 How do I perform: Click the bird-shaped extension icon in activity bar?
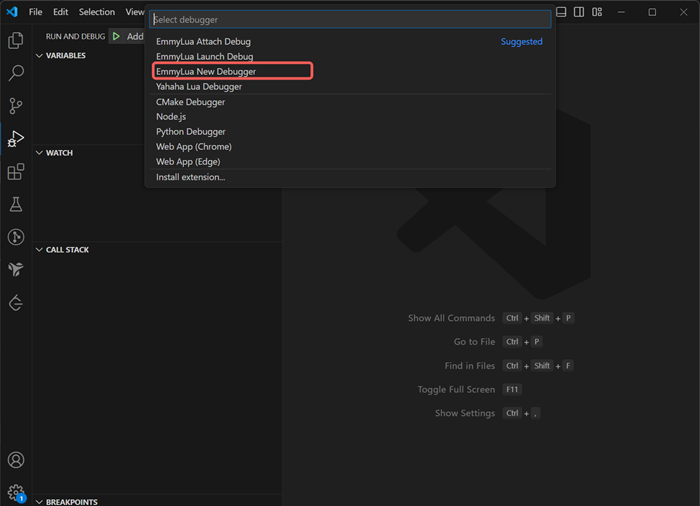[16, 270]
